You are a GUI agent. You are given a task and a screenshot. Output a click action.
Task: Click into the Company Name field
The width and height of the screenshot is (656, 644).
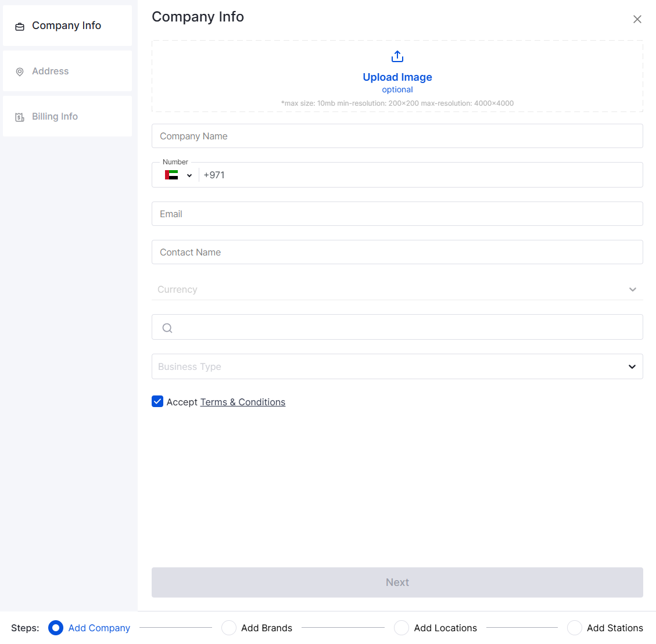click(x=397, y=136)
